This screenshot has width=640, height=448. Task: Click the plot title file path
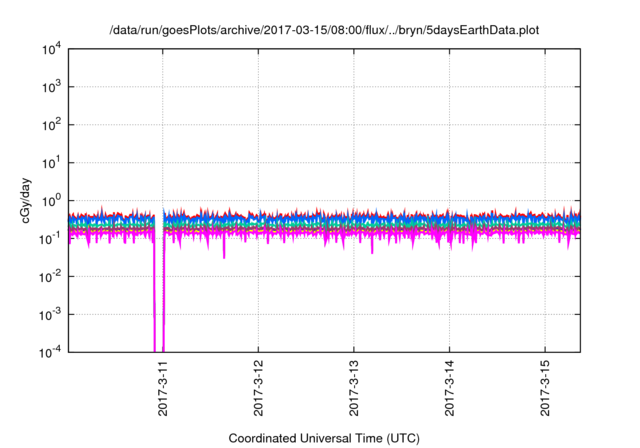click(324, 31)
